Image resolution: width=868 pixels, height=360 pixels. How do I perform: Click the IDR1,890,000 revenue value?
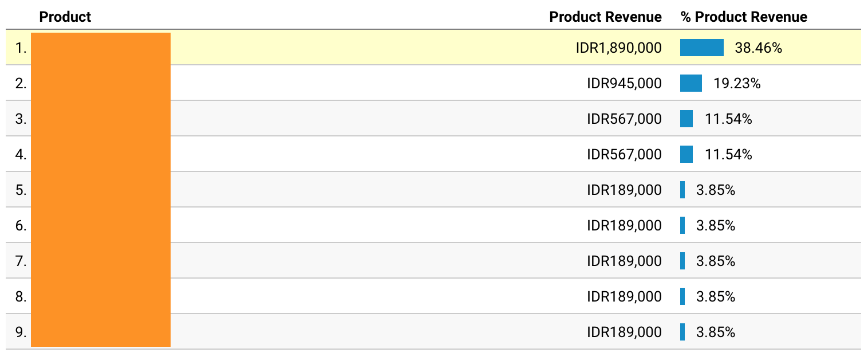(618, 48)
